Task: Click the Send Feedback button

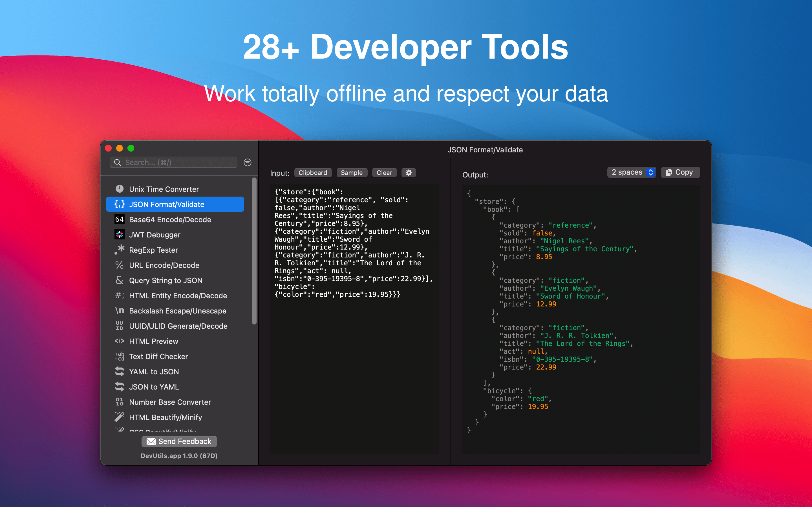Action: [179, 442]
